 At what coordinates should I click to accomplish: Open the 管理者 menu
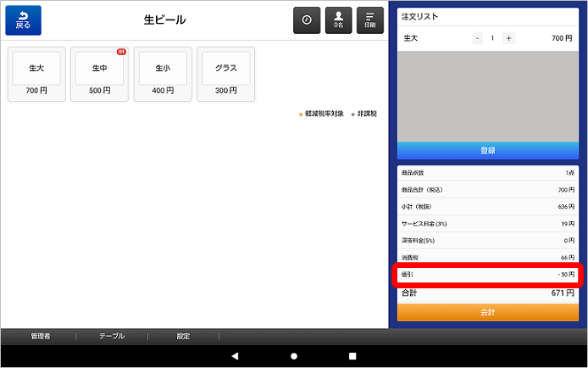(x=40, y=336)
